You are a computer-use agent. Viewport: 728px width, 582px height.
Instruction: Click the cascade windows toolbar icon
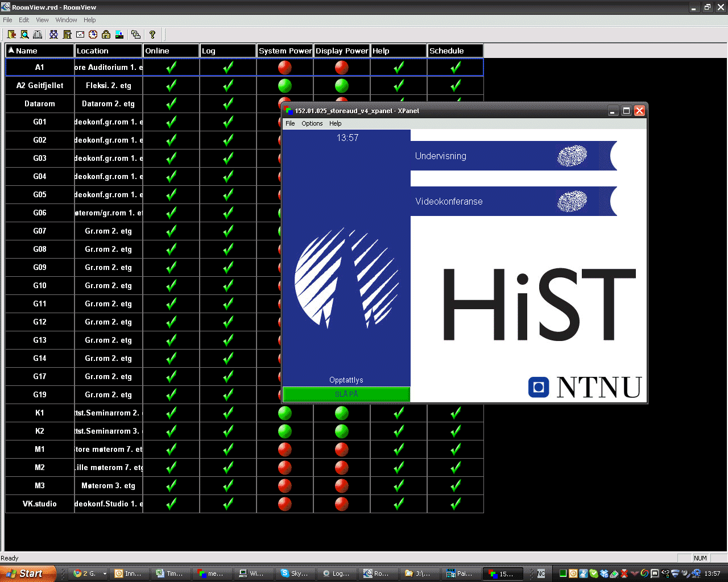click(135, 35)
